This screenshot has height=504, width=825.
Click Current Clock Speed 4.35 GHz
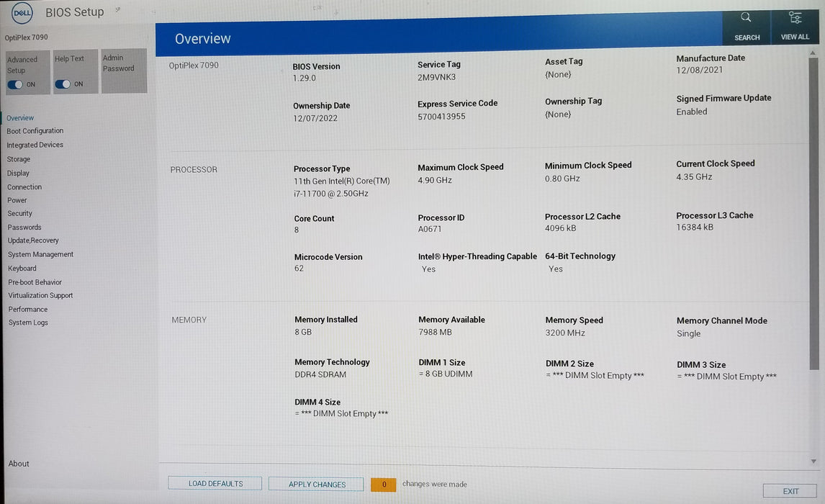[x=694, y=177]
